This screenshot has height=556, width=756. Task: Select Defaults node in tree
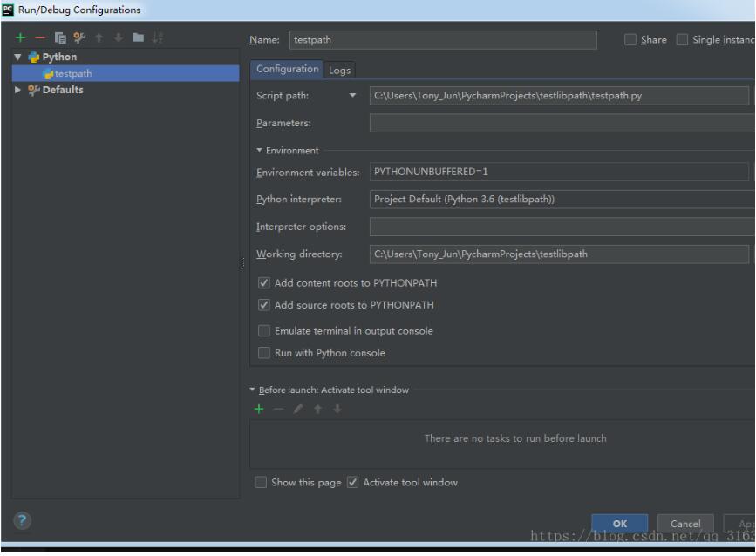(63, 90)
